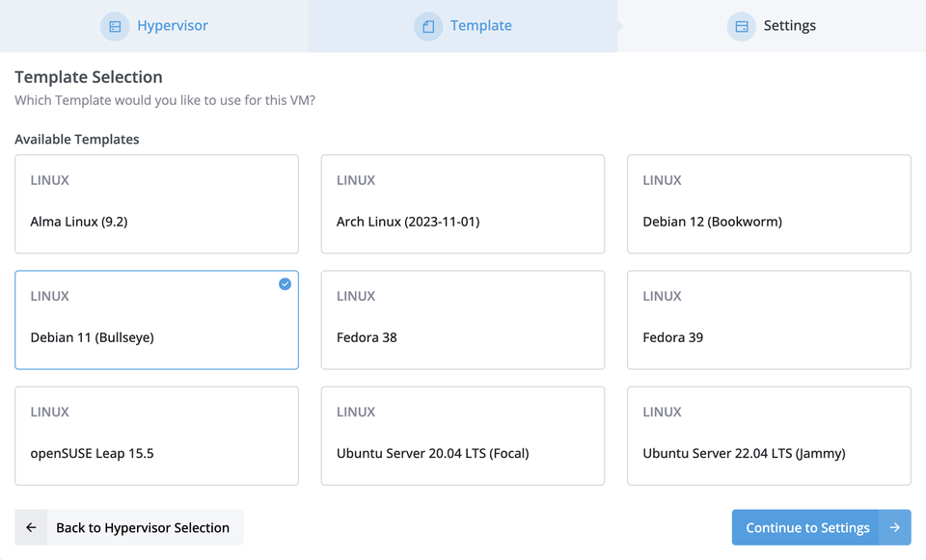Click the LINUX label on Alma Linux card

(49, 180)
